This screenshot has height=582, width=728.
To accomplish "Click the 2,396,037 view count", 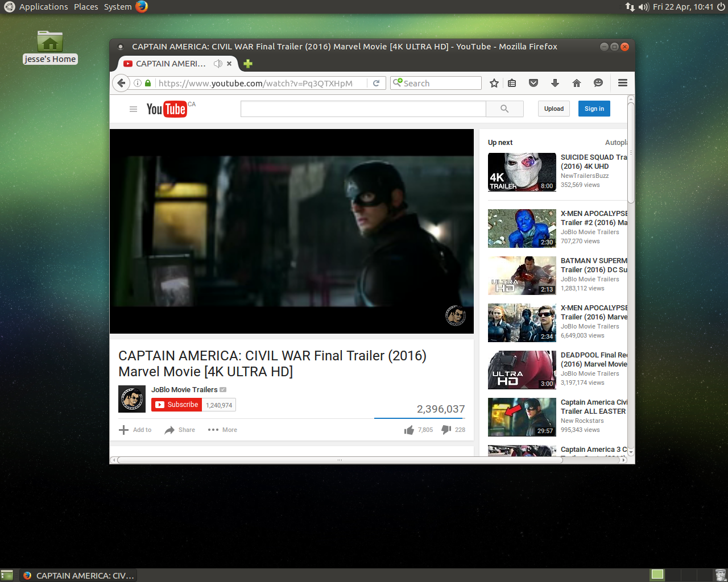I will (441, 409).
